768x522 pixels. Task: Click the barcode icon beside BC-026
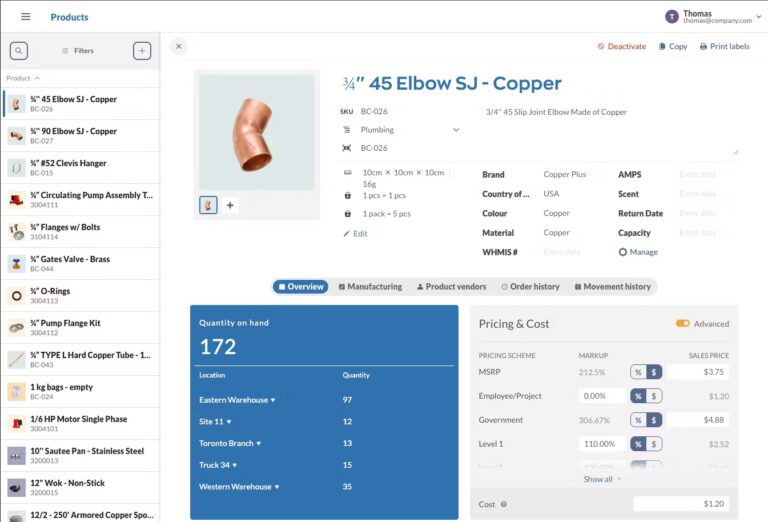(347, 148)
